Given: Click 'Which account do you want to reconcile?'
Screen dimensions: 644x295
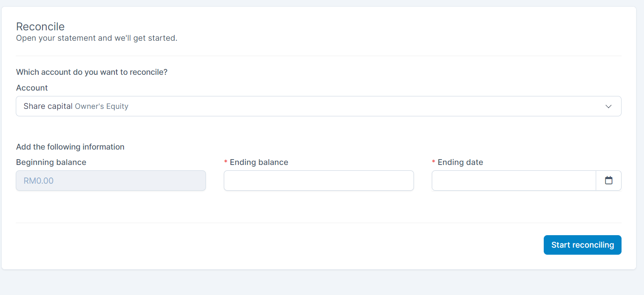Looking at the screenshot, I should pos(92,72).
